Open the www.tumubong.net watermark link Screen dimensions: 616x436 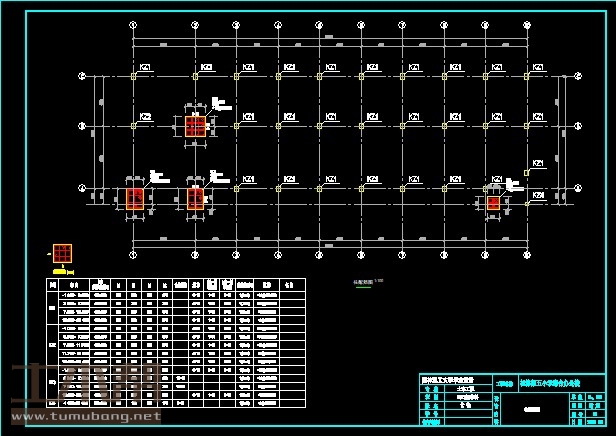coord(85,415)
